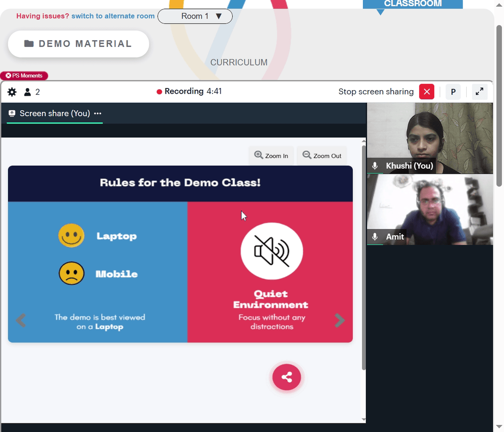Click switch to alternate room link
This screenshot has width=504, height=432.
click(113, 16)
